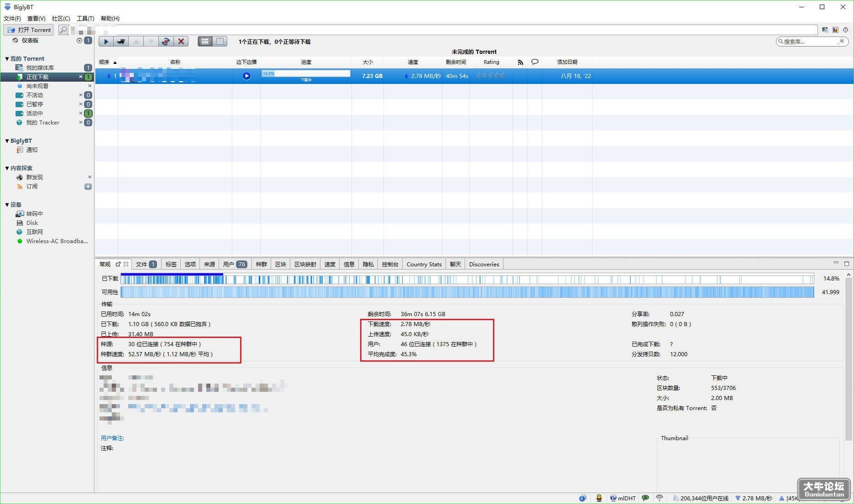Collapse the 内容探索 sidebar section

click(x=7, y=168)
